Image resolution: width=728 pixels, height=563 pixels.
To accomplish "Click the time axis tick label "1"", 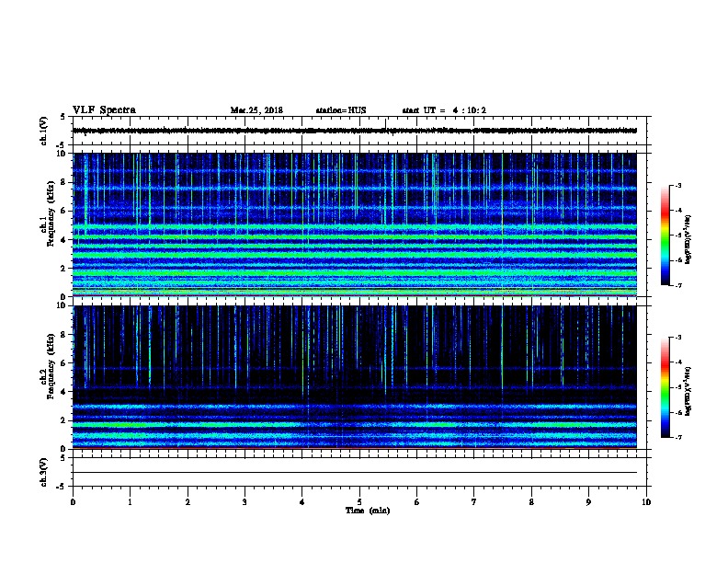I will pyautogui.click(x=130, y=501).
